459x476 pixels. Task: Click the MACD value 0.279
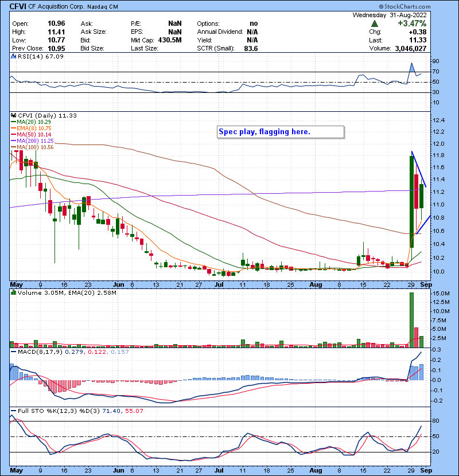74,352
